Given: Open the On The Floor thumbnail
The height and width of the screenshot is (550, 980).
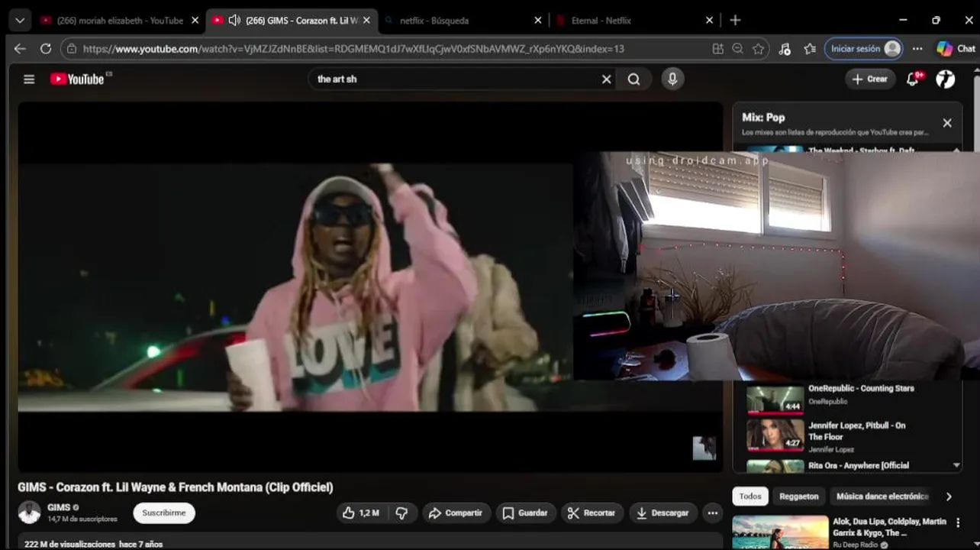Looking at the screenshot, I should [775, 435].
